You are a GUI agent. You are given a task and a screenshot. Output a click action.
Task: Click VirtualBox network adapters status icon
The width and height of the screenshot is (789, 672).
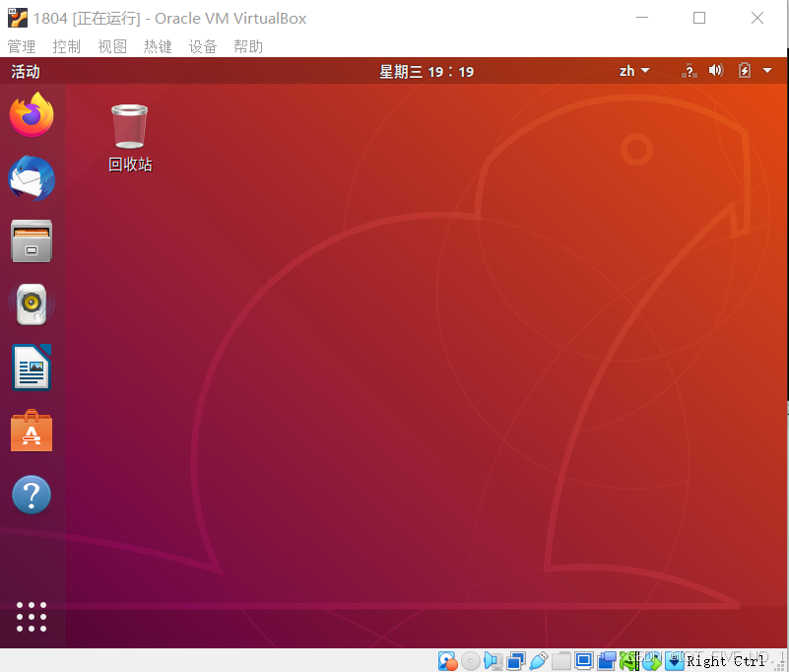click(516, 661)
